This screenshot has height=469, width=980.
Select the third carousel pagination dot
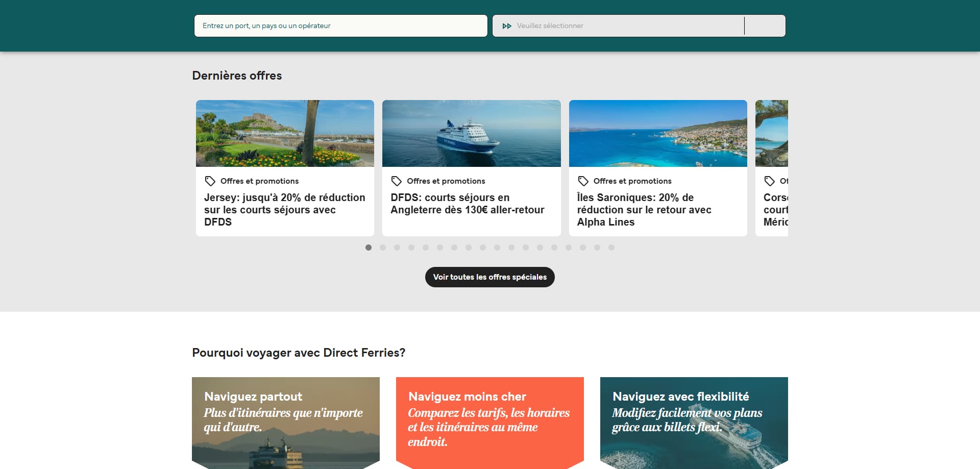pos(397,248)
